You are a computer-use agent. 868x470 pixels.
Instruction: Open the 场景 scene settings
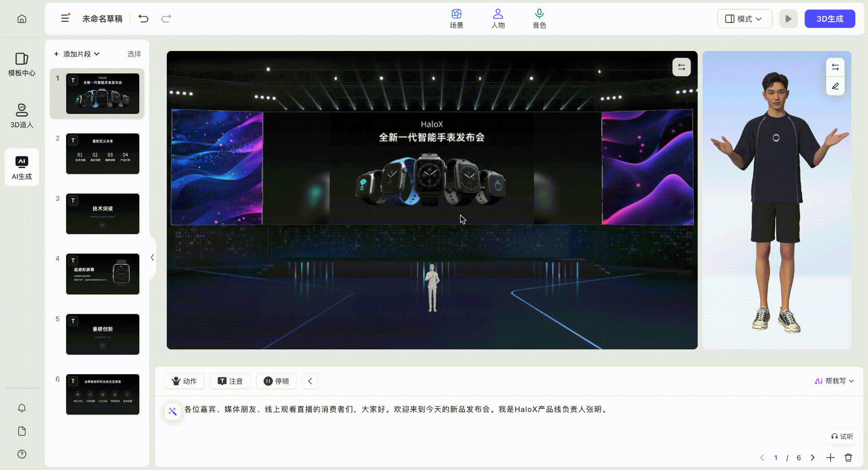[x=457, y=19]
